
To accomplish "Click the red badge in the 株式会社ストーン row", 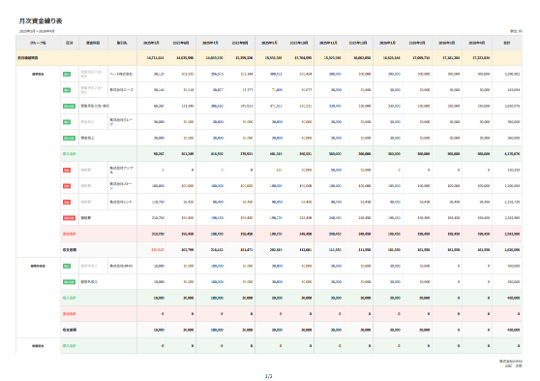I will (67, 186).
